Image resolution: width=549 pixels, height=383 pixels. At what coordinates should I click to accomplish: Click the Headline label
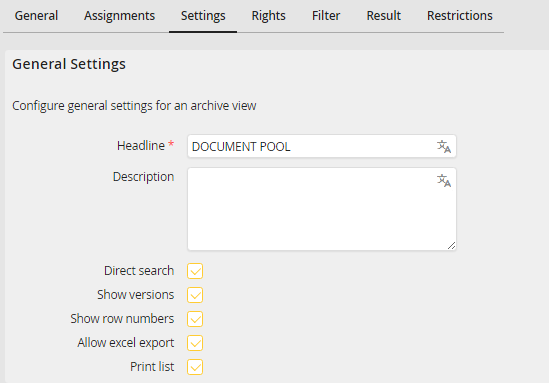(141, 146)
